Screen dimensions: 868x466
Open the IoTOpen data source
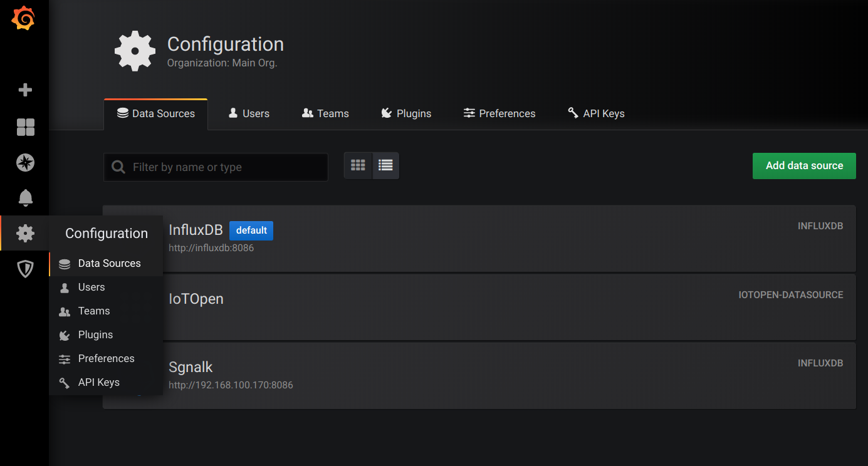click(x=479, y=307)
